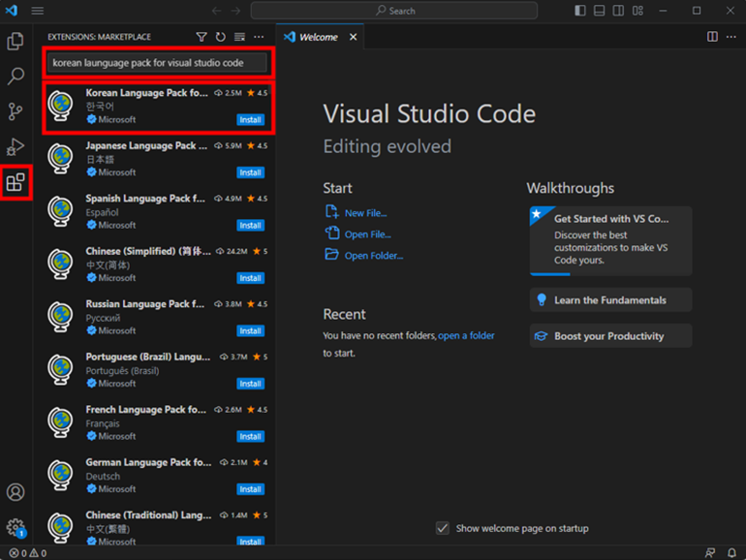The width and height of the screenshot is (746, 560).
Task: Click the French Language Pack globe icon
Action: pos(60,422)
